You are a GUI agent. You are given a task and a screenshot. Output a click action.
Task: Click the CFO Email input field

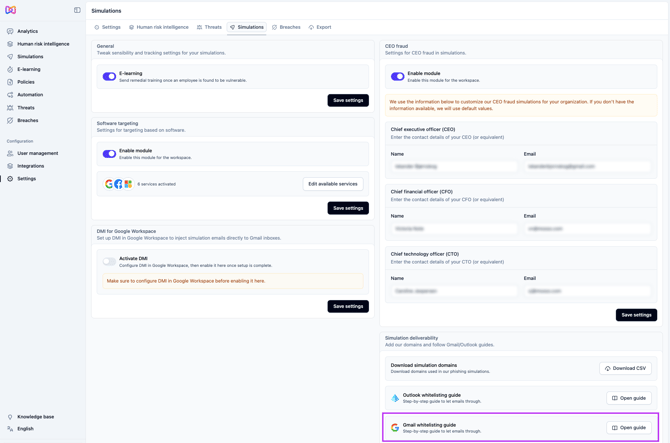(588, 229)
